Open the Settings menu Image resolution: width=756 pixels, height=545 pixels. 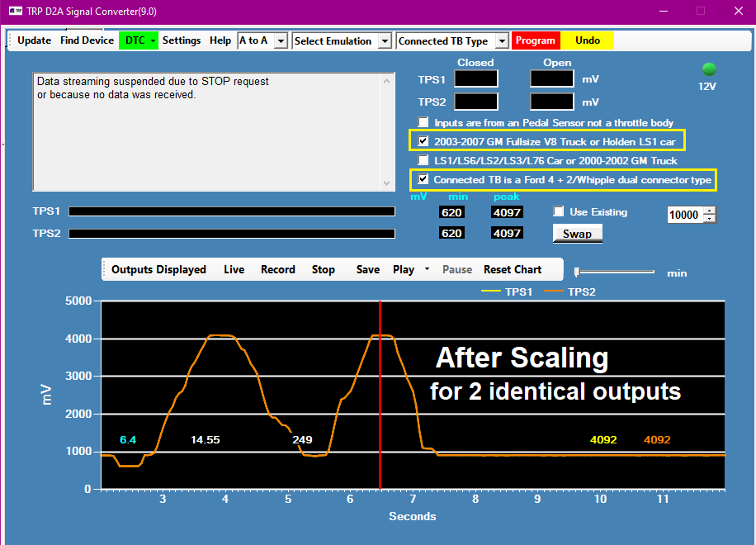[182, 40]
